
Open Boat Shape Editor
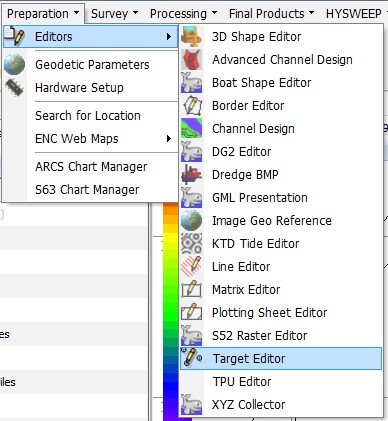click(261, 82)
